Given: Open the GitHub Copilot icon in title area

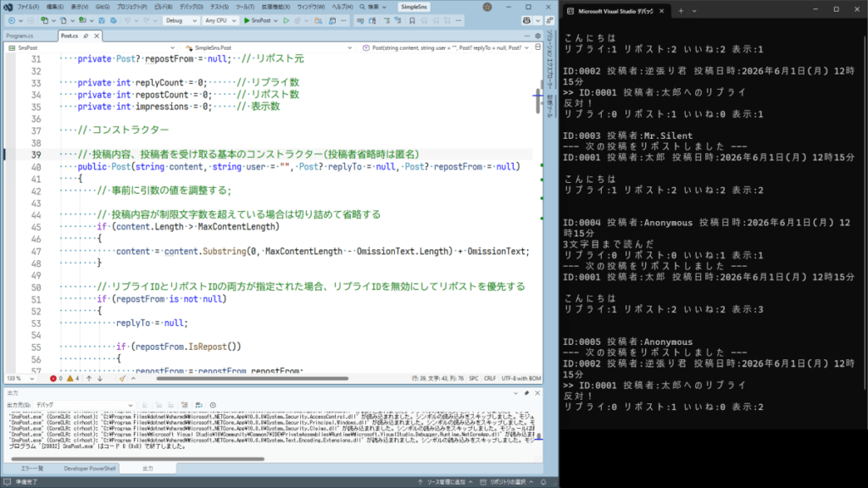Looking at the screenshot, I should tap(526, 20).
